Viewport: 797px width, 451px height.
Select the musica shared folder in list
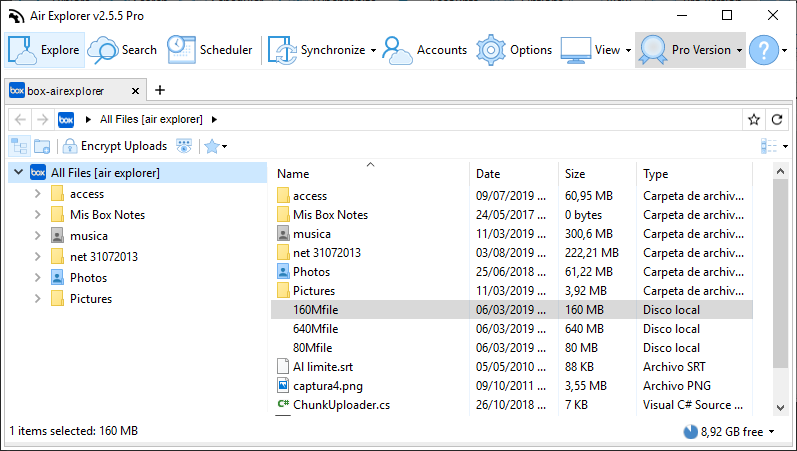512,234
